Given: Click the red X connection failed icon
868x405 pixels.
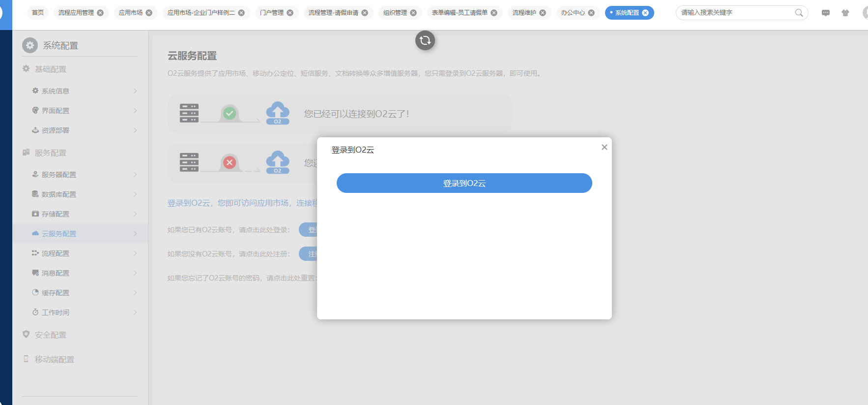Looking at the screenshot, I should point(230,162).
